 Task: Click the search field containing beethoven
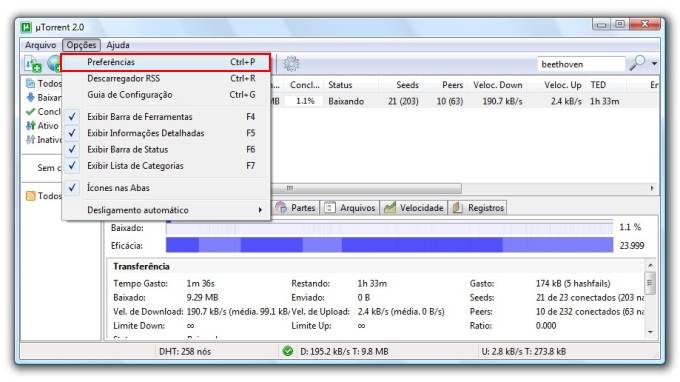[x=581, y=64]
